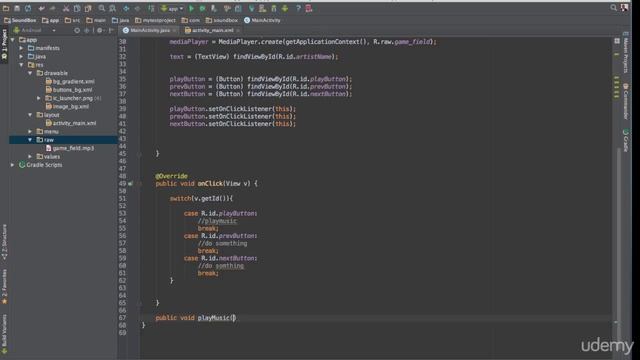Toggle the Favorites tool window

(4, 286)
